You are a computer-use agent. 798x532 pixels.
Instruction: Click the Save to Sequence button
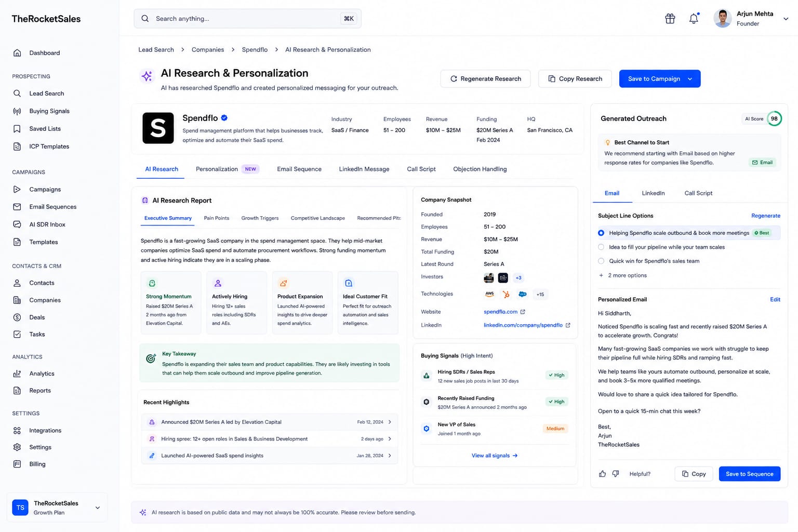click(x=750, y=474)
